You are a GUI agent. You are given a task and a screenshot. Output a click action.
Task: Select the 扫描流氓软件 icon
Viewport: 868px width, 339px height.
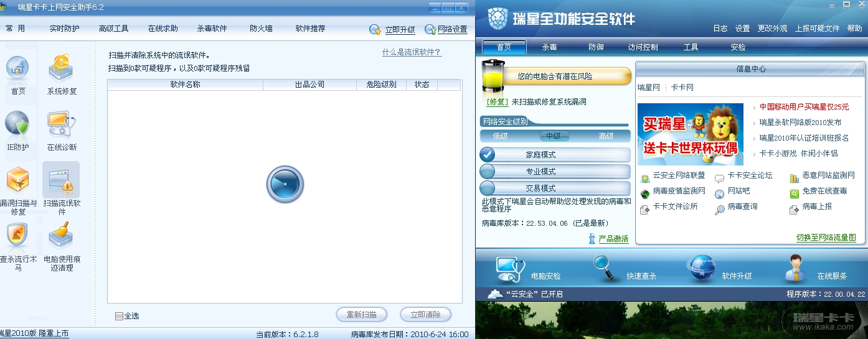point(62,180)
